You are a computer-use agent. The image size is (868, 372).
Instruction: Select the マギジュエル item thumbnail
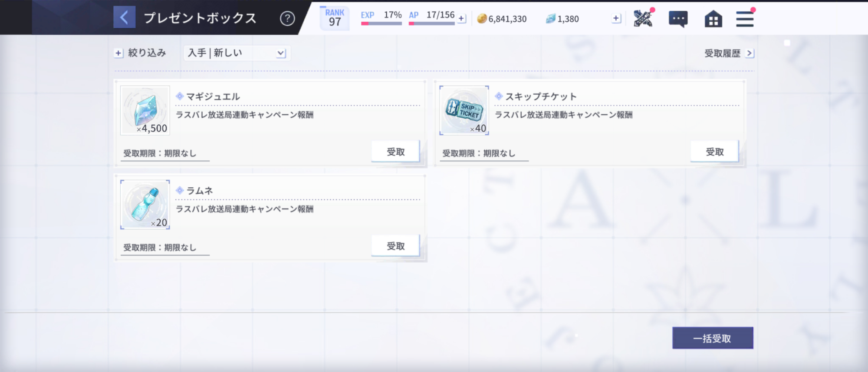(145, 110)
